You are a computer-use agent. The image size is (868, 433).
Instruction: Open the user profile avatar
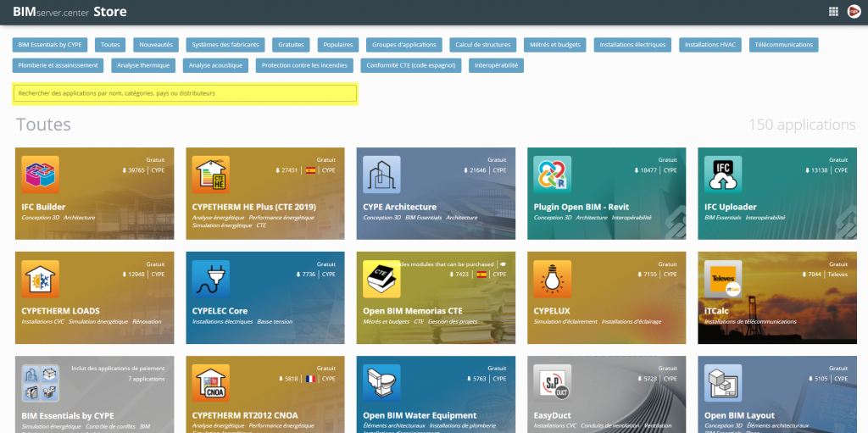tap(854, 11)
